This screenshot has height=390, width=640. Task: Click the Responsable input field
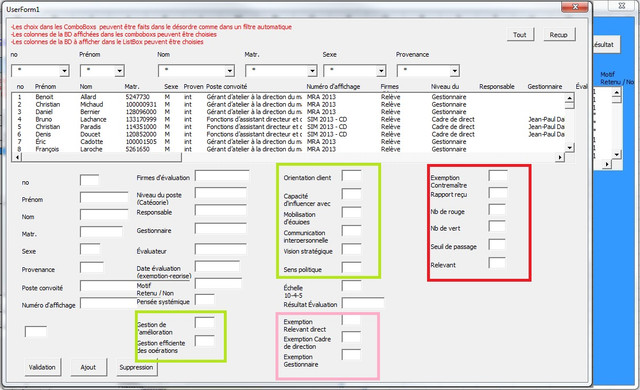(x=221, y=210)
